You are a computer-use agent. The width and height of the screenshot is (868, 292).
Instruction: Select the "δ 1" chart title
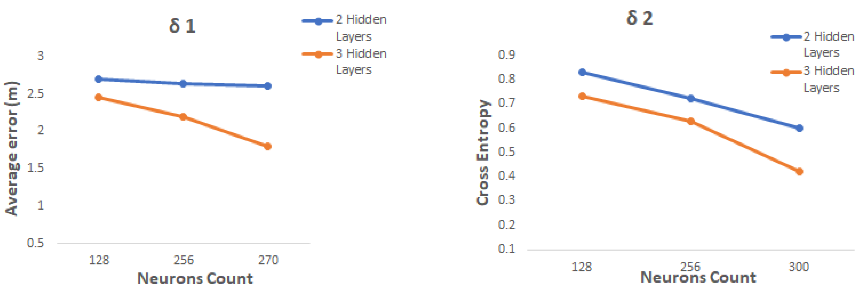coord(182,26)
